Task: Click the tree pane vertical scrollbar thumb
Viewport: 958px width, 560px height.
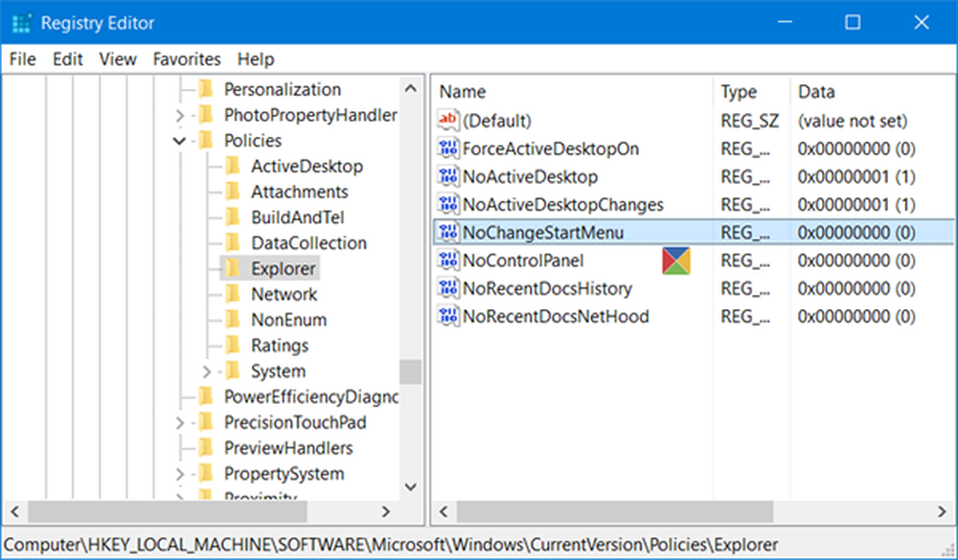Action: tap(411, 371)
